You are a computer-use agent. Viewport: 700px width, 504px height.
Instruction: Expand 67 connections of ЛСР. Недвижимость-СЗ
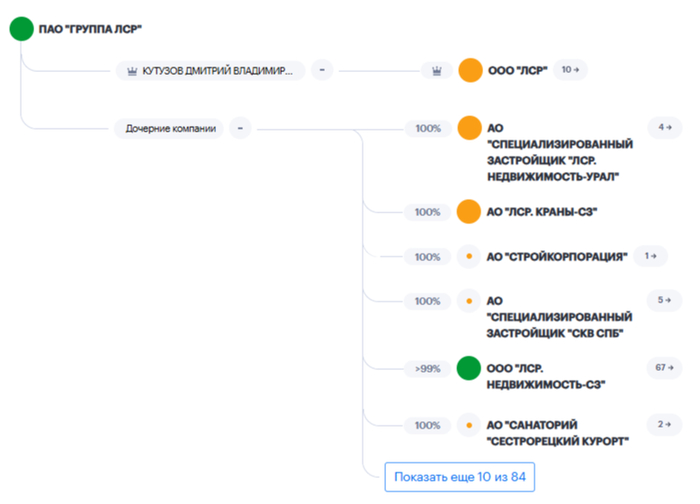tap(660, 366)
